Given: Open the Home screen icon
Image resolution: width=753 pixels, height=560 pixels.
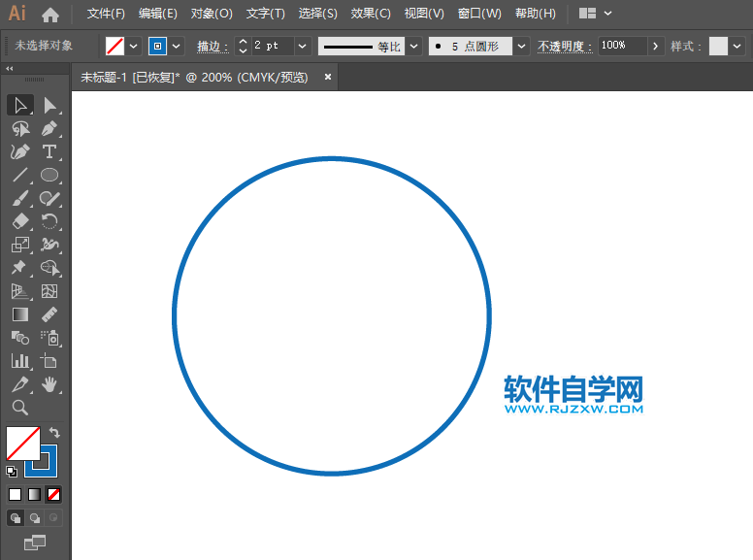Looking at the screenshot, I should pyautogui.click(x=50, y=14).
